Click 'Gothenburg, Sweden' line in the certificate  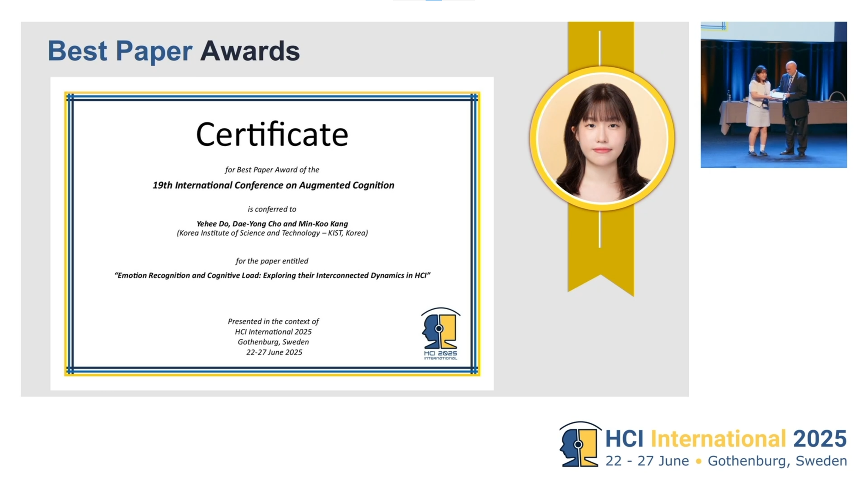(273, 342)
